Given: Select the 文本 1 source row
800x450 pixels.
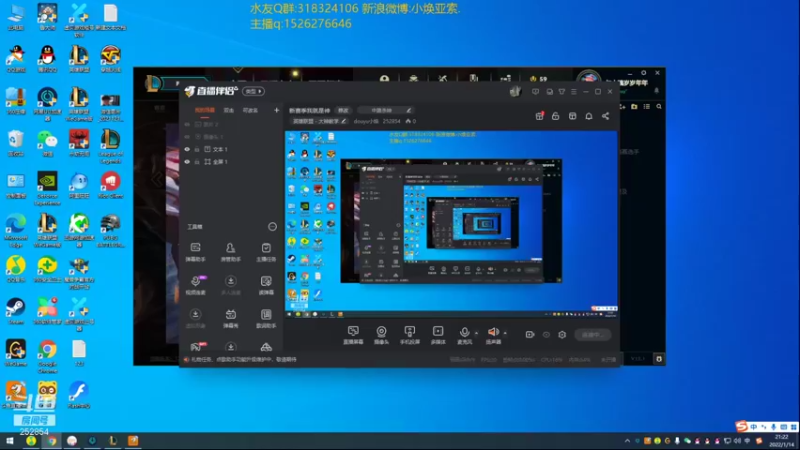Looking at the screenshot, I should tap(232, 149).
